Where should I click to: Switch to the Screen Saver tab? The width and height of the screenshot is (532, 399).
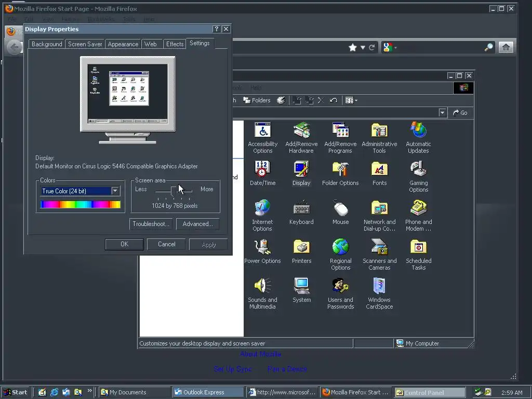85,44
